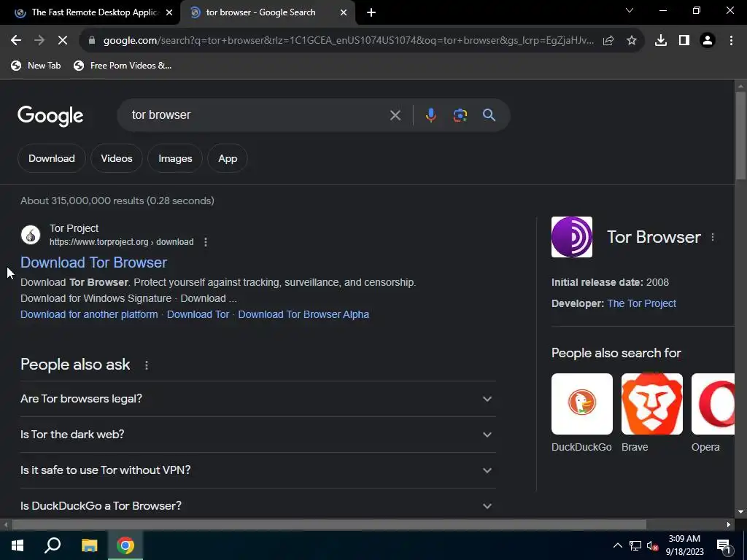Screen dimensions: 747x560
Task: Click the Tor Browser logo in knowledge panel
Action: pyautogui.click(x=572, y=237)
